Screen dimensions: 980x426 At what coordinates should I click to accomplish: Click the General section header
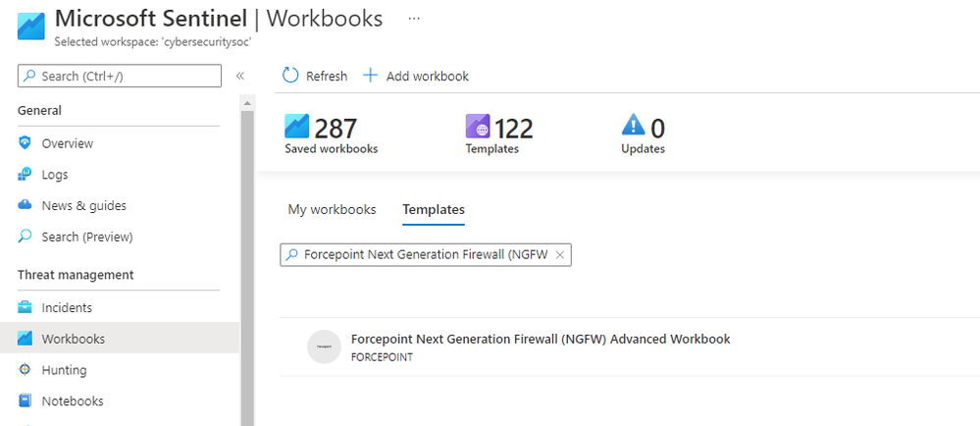pyautogui.click(x=39, y=111)
